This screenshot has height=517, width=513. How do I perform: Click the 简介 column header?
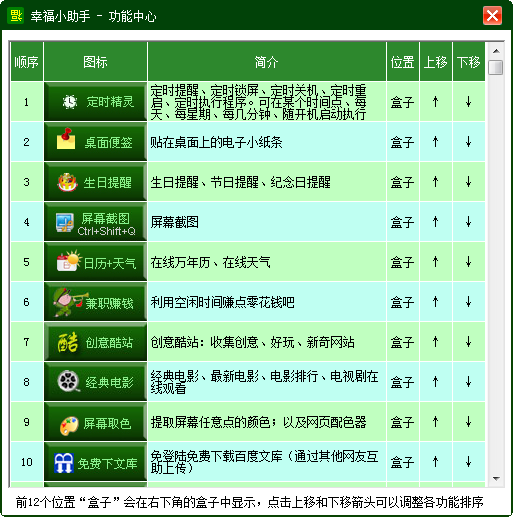(267, 62)
